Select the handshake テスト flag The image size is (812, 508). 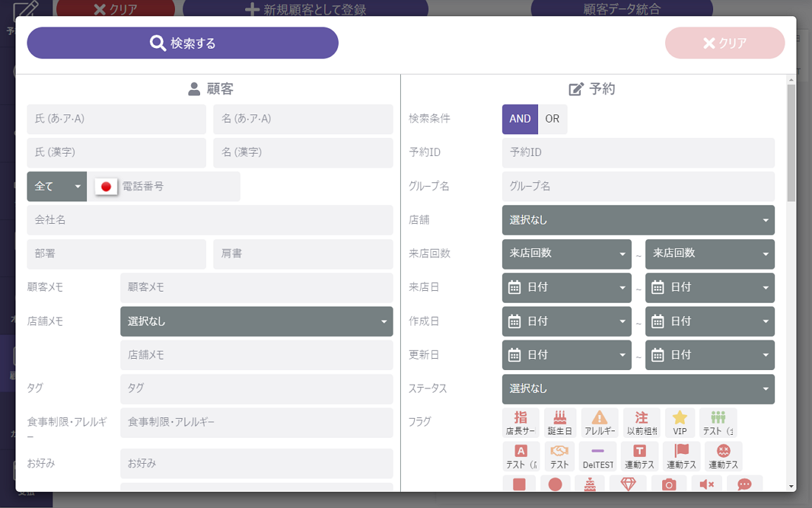click(x=560, y=456)
